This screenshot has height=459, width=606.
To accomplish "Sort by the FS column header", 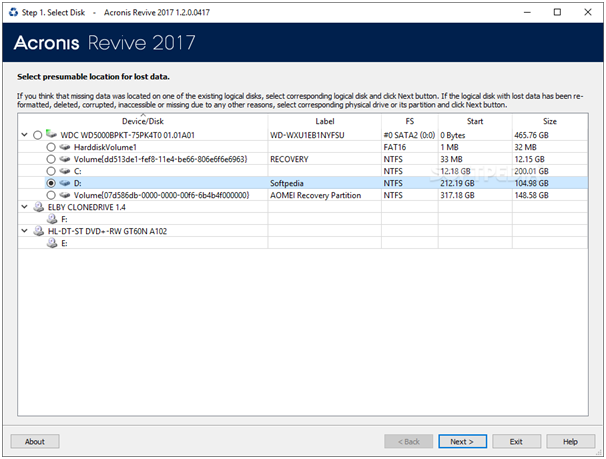I will [410, 121].
